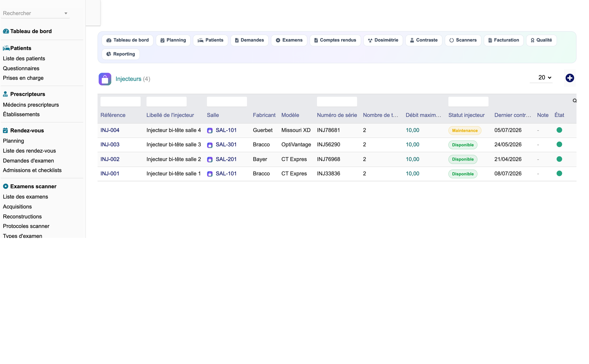Open Liste des patients in sidebar
Screen dimensions: 589x364
point(24,59)
